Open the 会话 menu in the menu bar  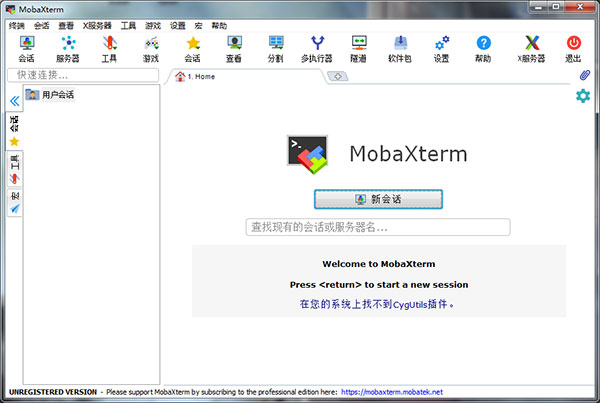41,26
